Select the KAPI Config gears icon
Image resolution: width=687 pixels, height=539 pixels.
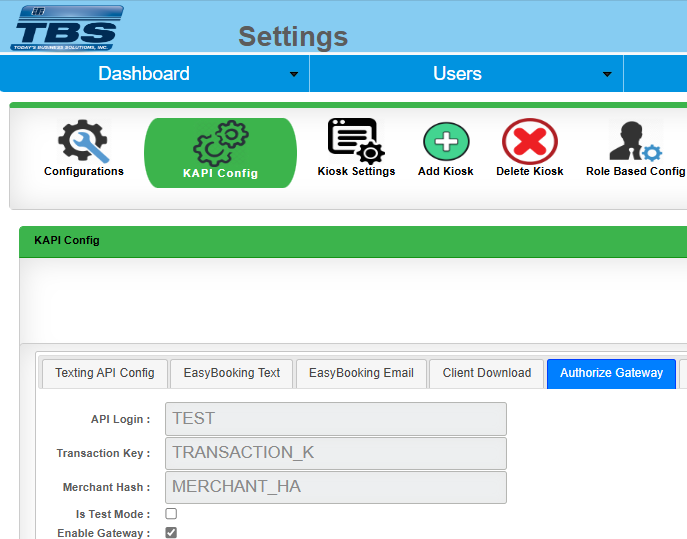click(x=220, y=143)
